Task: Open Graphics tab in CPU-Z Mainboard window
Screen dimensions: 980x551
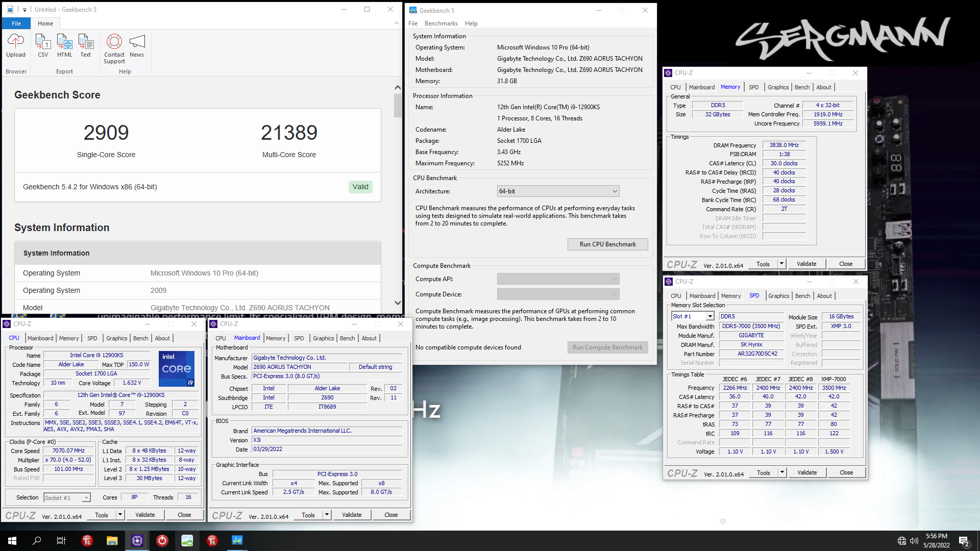Action: 323,338
